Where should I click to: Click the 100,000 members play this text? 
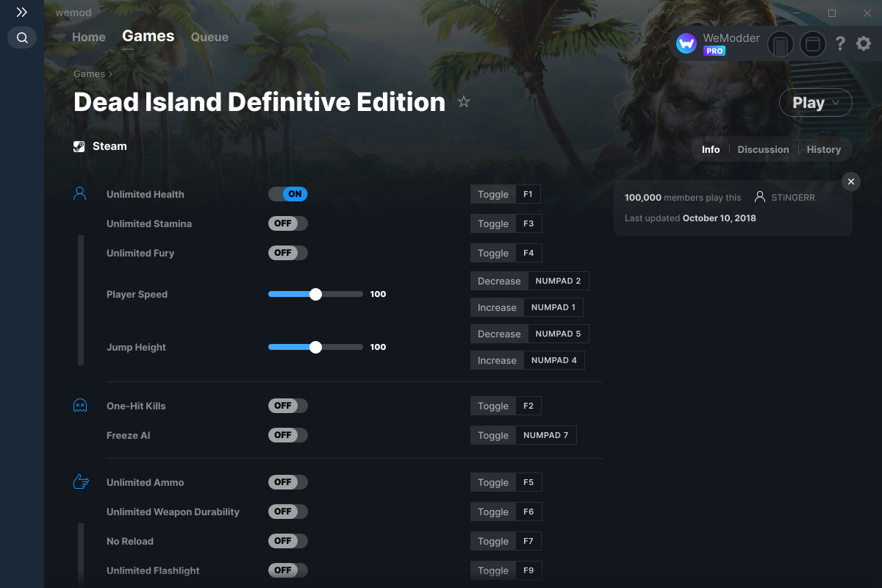tap(683, 197)
